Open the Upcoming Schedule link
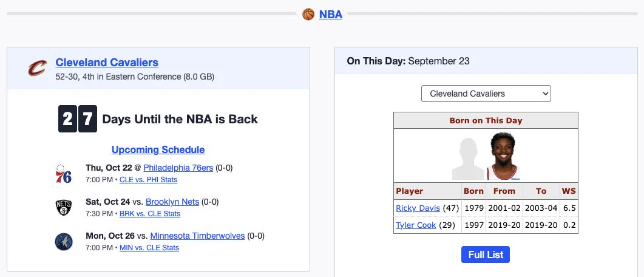 point(158,149)
